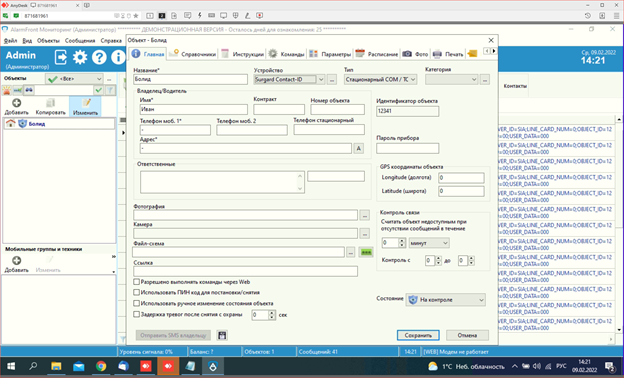Enable 'Разрешено выполнять команды через Web' checkbox
The height and width of the screenshot is (378, 624).
click(x=136, y=282)
